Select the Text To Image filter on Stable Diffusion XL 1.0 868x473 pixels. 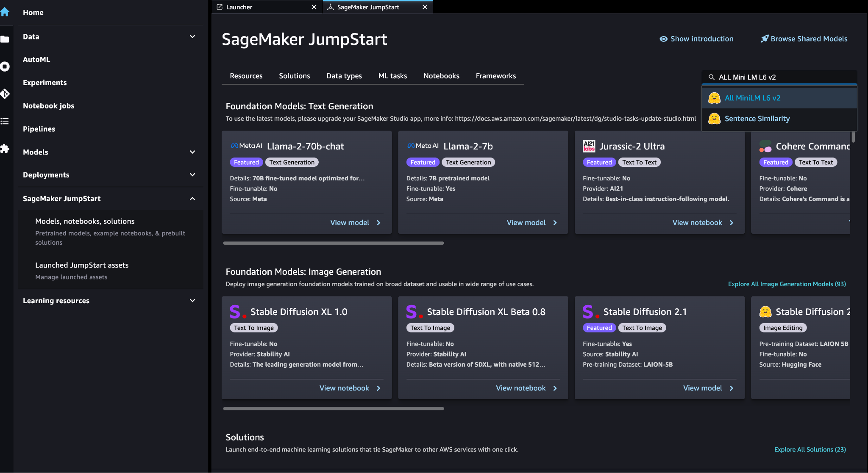[253, 327]
